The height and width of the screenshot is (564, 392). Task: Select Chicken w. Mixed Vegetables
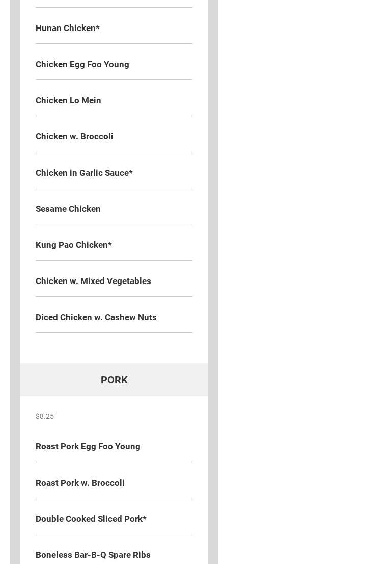coord(93,281)
